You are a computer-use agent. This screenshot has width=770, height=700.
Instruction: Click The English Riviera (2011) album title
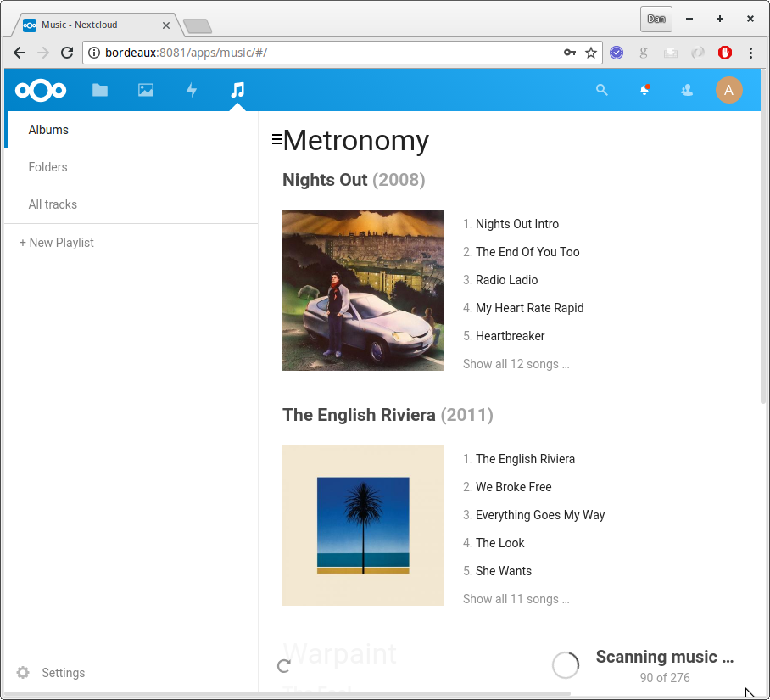pyautogui.click(x=388, y=415)
